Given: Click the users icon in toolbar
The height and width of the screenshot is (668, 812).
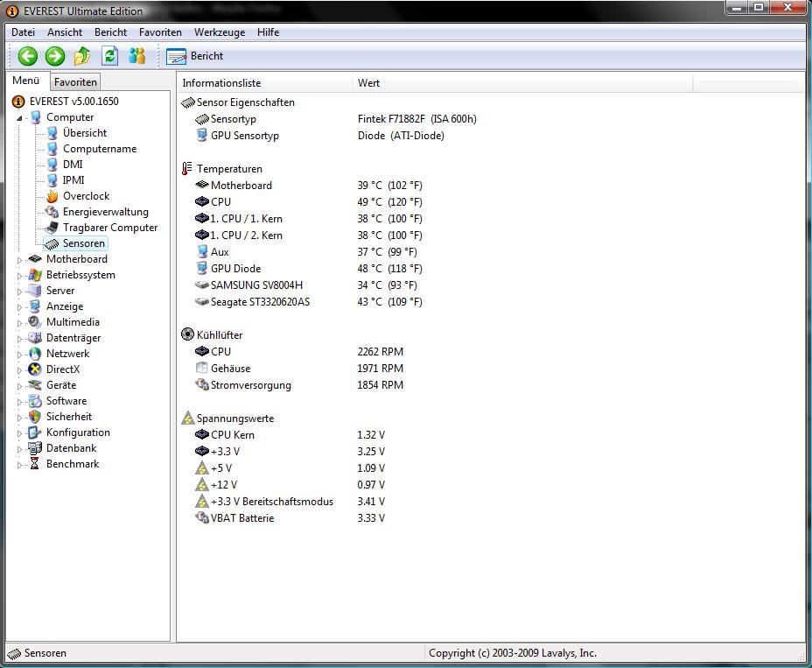Looking at the screenshot, I should pyautogui.click(x=136, y=56).
